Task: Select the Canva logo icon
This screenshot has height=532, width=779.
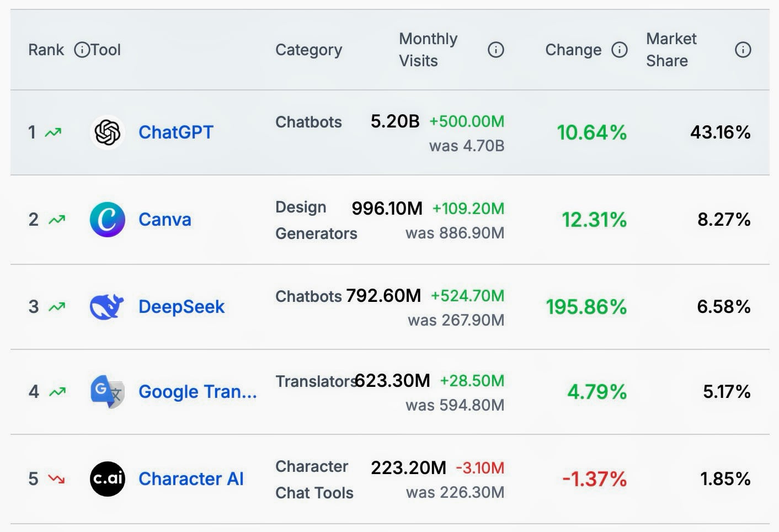Action: pos(107,219)
